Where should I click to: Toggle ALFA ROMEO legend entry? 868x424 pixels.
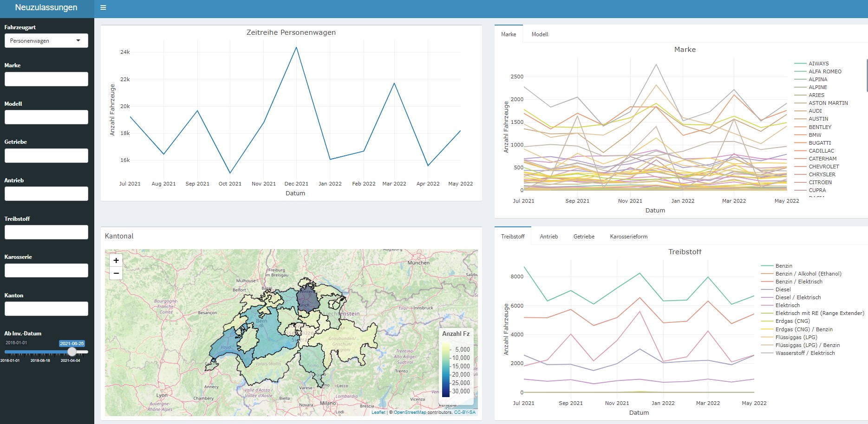click(x=824, y=71)
